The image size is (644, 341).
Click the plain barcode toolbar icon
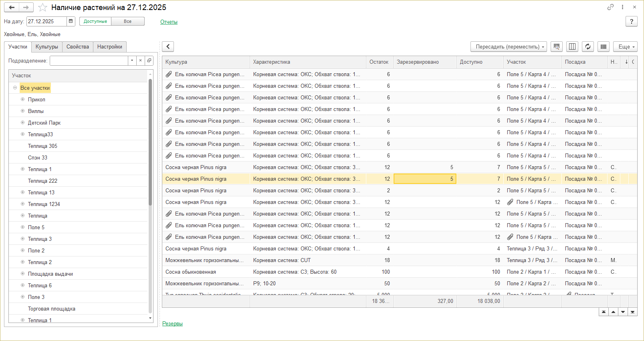[x=603, y=47]
